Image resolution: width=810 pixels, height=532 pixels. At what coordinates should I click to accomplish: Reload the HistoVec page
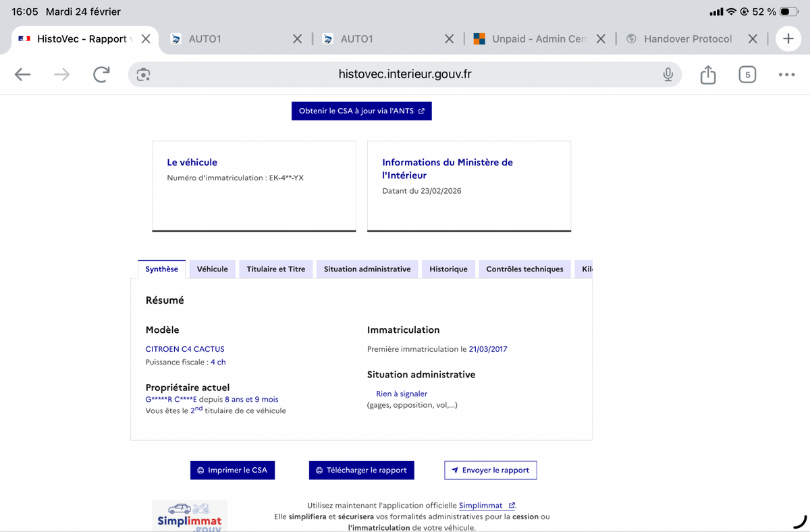pyautogui.click(x=101, y=75)
